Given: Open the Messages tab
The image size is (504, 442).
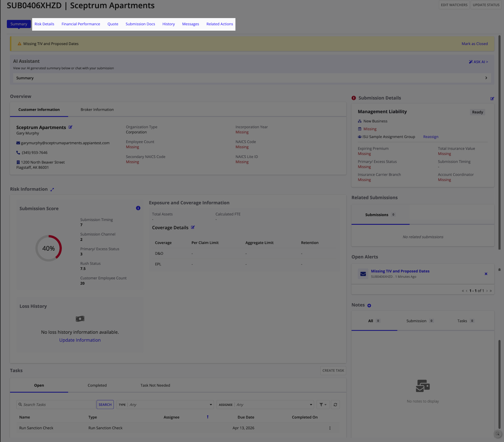Looking at the screenshot, I should pos(191,24).
